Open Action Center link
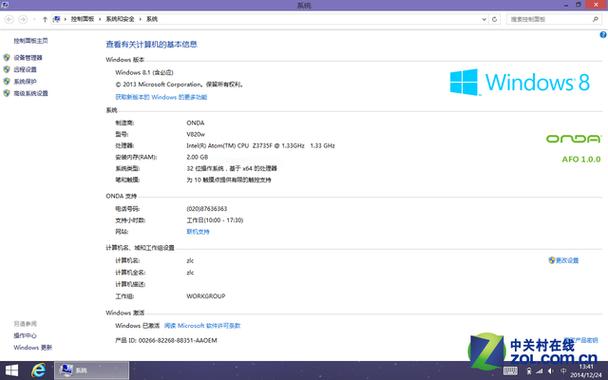This screenshot has height=380, width=608. pyautogui.click(x=25, y=335)
